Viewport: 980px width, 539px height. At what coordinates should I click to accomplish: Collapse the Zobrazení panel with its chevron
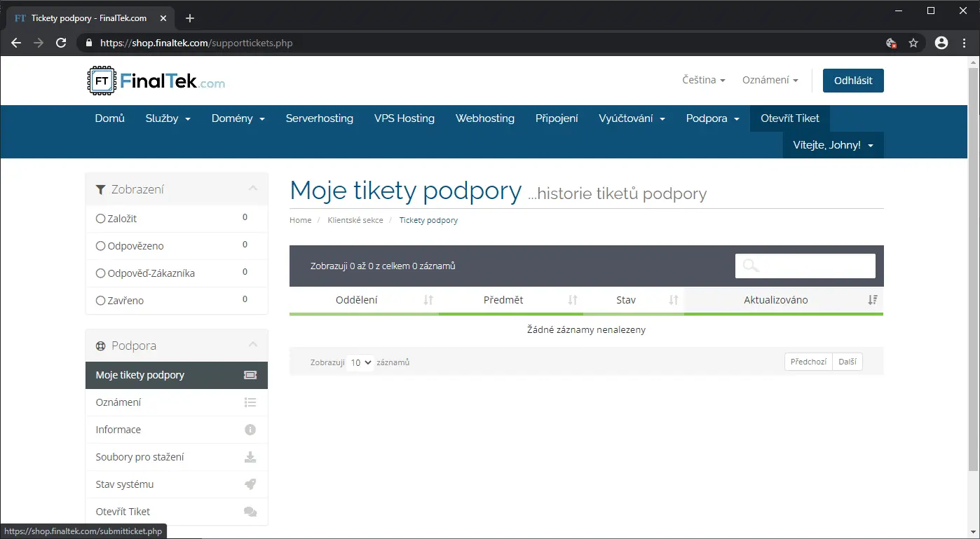253,189
